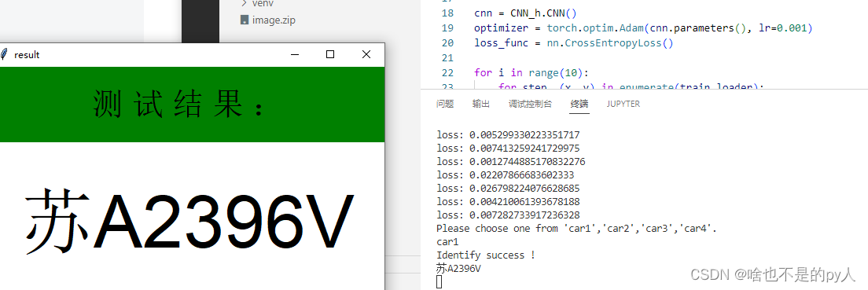
Task: Click the terminal cursor block
Action: (x=439, y=281)
